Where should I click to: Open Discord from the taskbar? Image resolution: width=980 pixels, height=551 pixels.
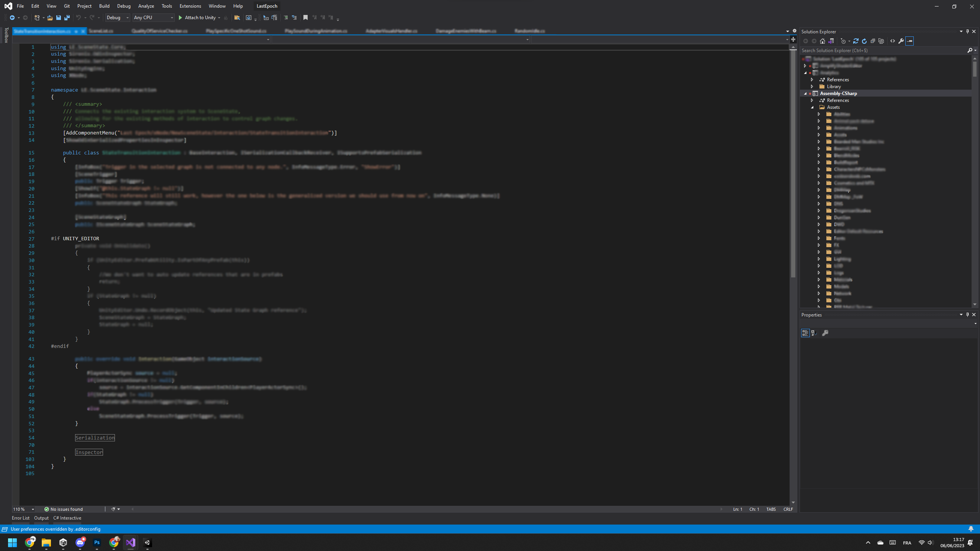tap(80, 543)
